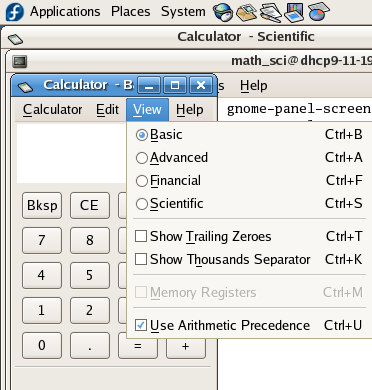Image resolution: width=372 pixels, height=390 pixels.
Task: Click the Bksp button
Action: pos(42,205)
